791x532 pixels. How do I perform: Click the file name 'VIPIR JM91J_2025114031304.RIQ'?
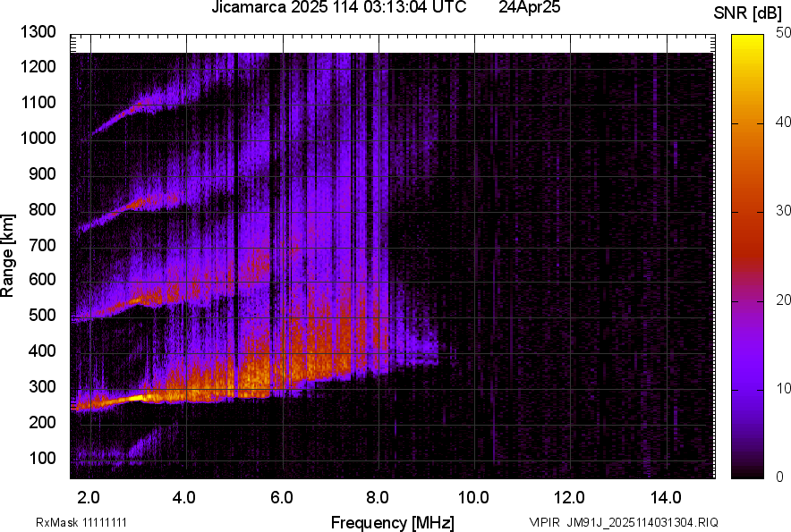click(x=624, y=522)
